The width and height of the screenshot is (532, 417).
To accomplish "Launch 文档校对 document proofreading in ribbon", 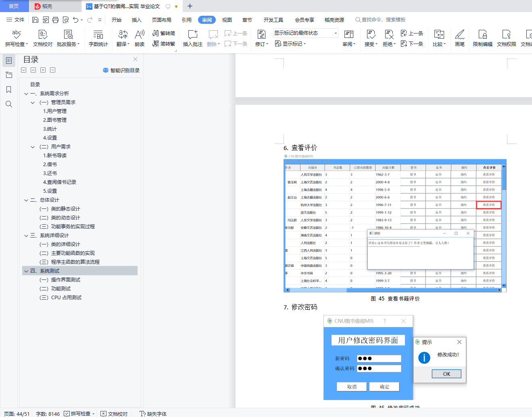I will 43,38.
